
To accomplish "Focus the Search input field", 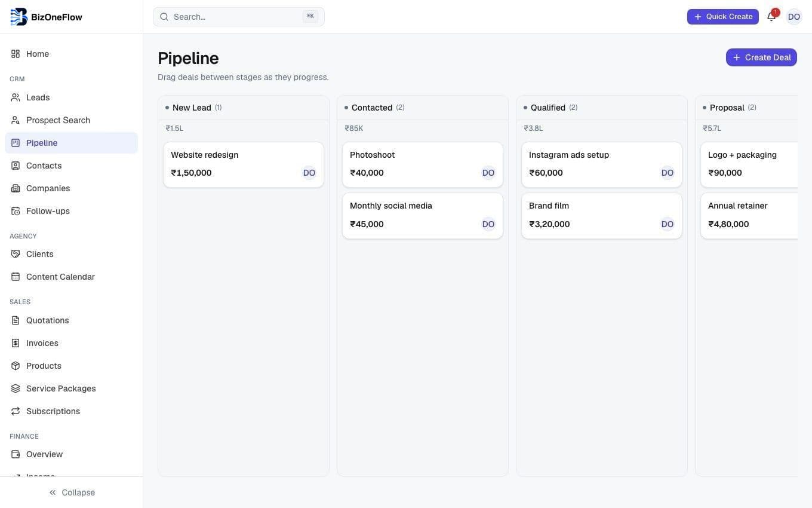I will [239, 17].
